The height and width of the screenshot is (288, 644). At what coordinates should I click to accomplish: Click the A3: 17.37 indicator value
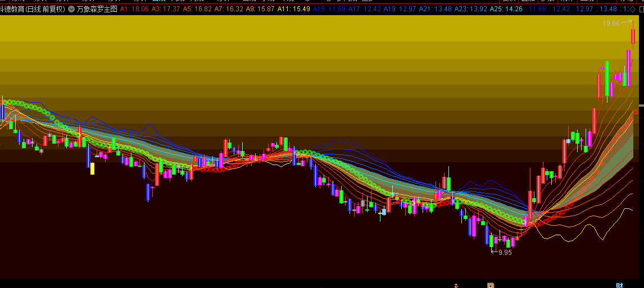click(166, 8)
